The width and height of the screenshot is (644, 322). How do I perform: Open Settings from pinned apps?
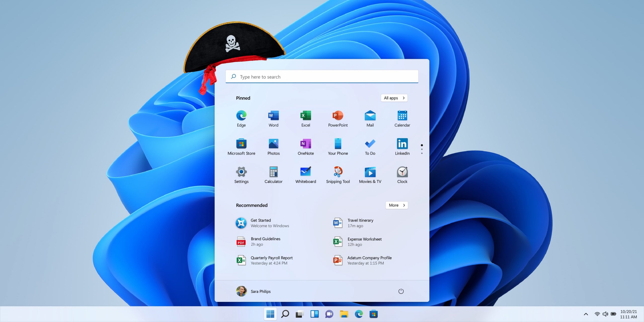[x=241, y=175]
